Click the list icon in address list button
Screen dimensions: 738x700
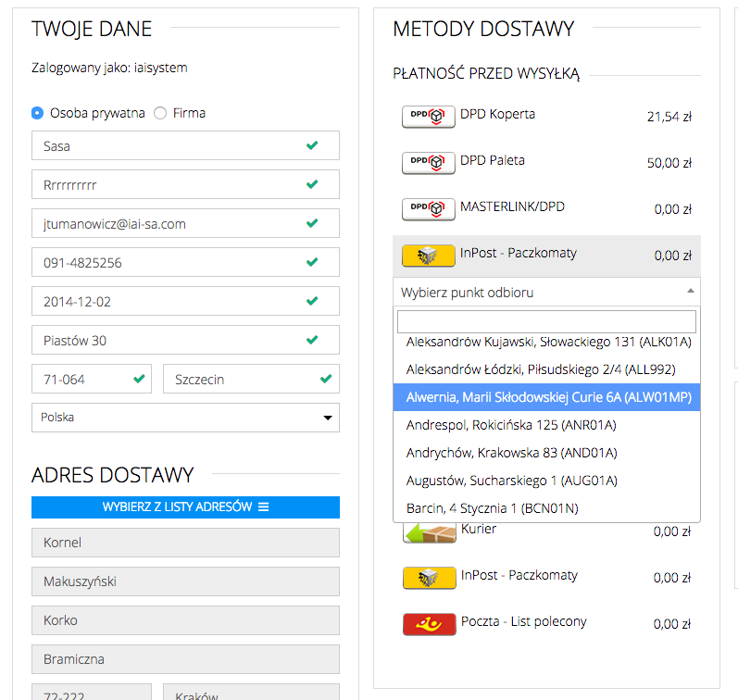pos(263,507)
